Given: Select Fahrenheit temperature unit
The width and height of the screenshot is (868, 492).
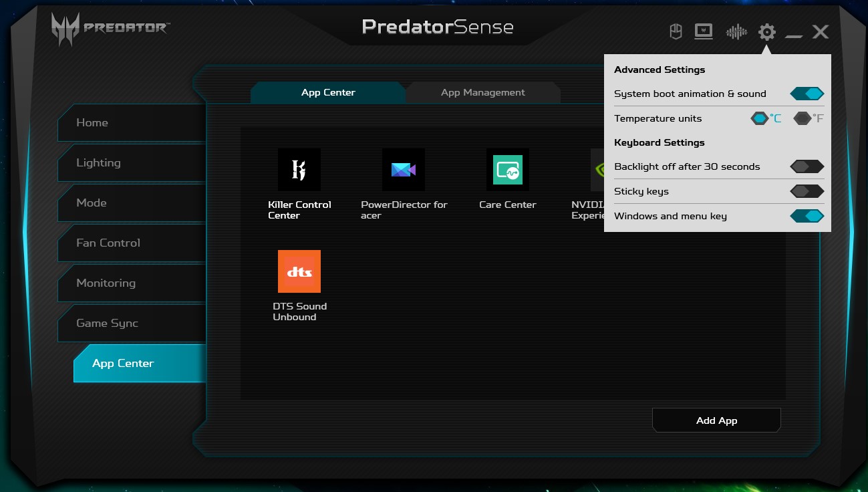Looking at the screenshot, I should point(803,118).
